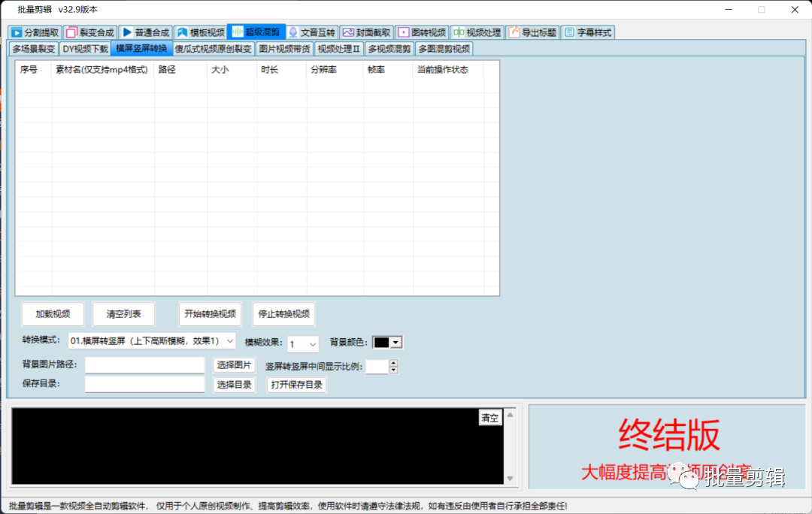
Task: Open the 文音互转 tab
Action: click(312, 32)
